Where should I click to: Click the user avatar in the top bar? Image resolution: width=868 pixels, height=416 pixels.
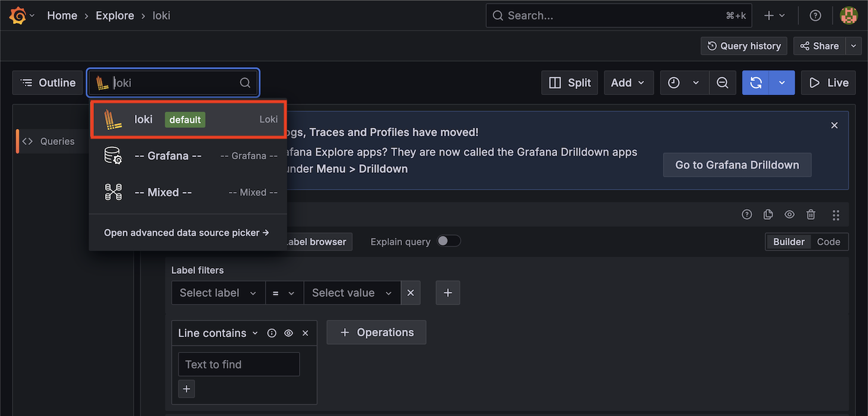(x=849, y=15)
